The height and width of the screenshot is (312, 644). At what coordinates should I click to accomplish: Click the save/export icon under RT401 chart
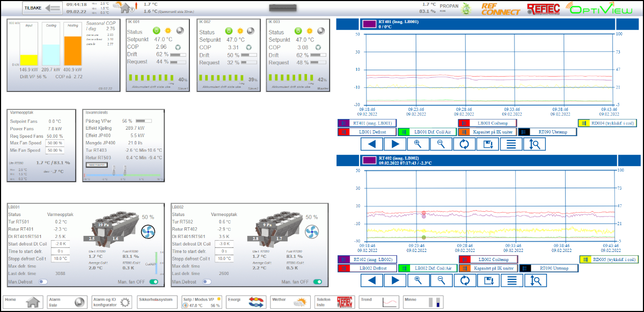point(488,144)
